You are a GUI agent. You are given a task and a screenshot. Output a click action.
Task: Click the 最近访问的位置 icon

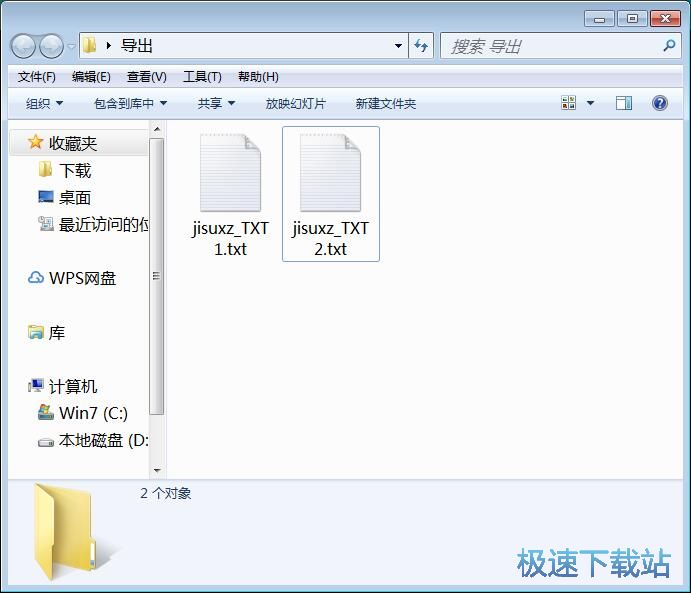[46, 224]
